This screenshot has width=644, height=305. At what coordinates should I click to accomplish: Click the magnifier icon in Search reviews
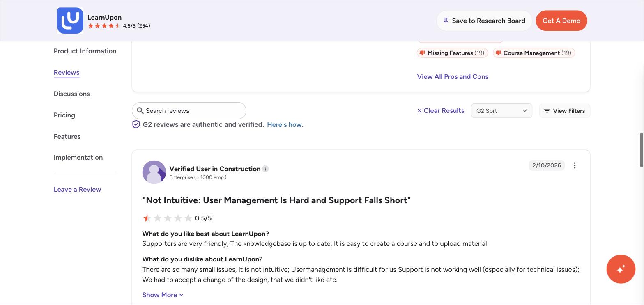pyautogui.click(x=140, y=111)
